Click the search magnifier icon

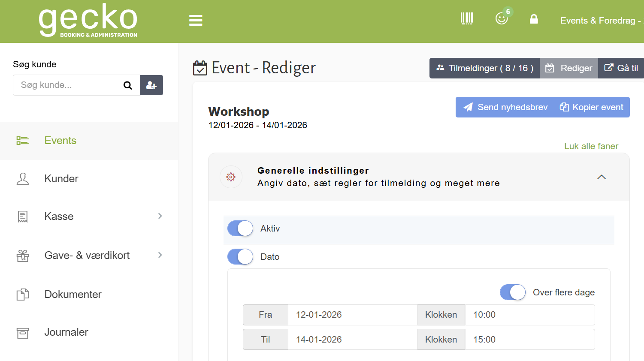click(x=127, y=85)
